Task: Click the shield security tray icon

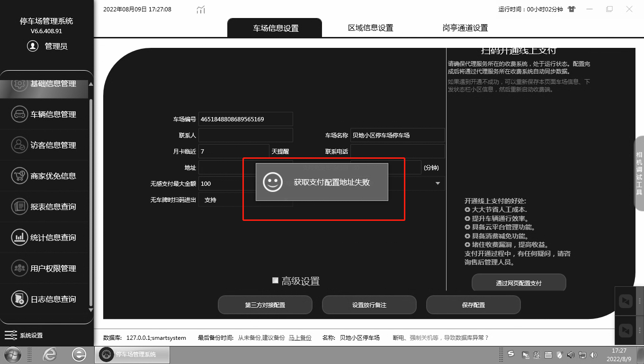Action: pyautogui.click(x=560, y=355)
